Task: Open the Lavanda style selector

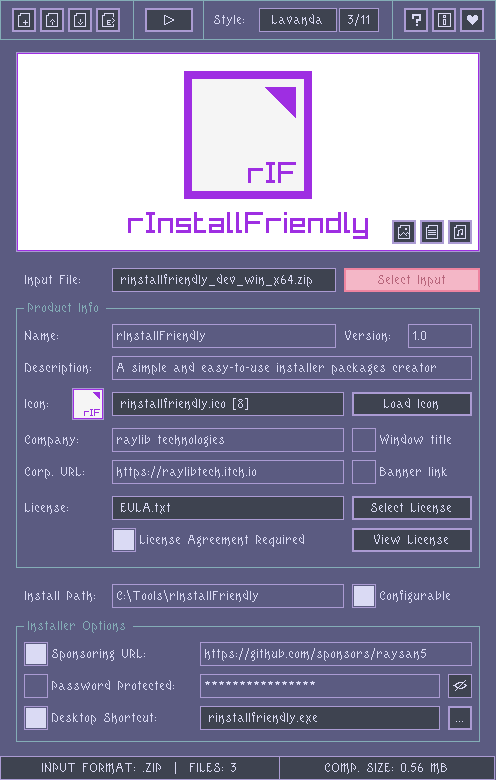Action: point(297,20)
